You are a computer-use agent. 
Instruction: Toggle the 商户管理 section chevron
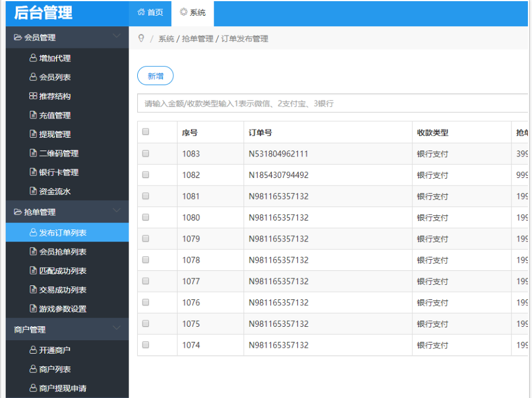116,329
